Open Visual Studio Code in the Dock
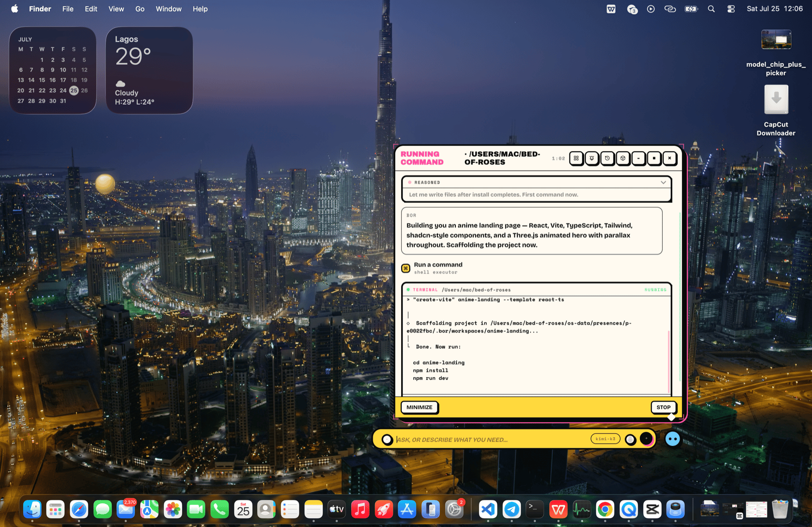This screenshot has height=527, width=812. [x=488, y=509]
